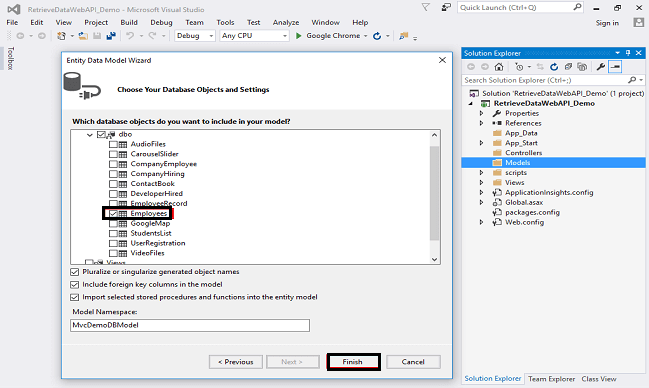Click Solution Explorer Forward arrow icon
649x388 pixels.
pos(485,67)
